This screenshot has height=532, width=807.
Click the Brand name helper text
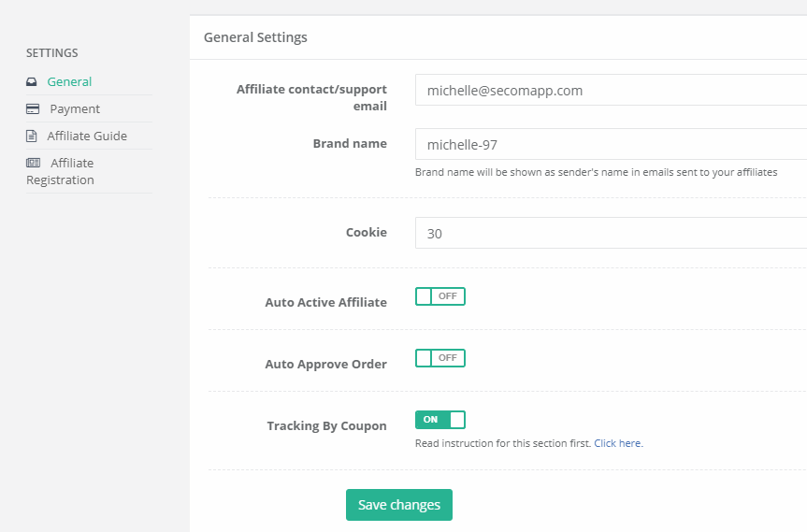596,172
